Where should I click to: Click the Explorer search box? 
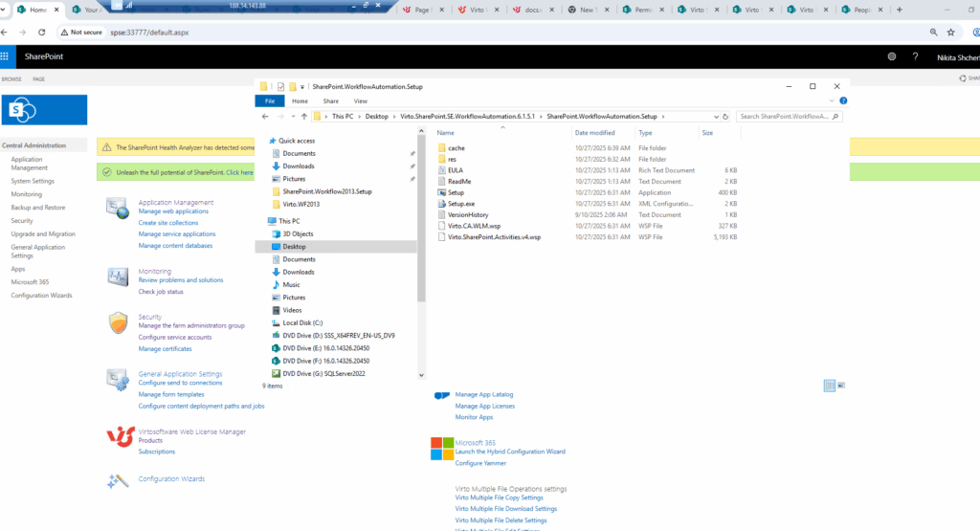pos(789,116)
